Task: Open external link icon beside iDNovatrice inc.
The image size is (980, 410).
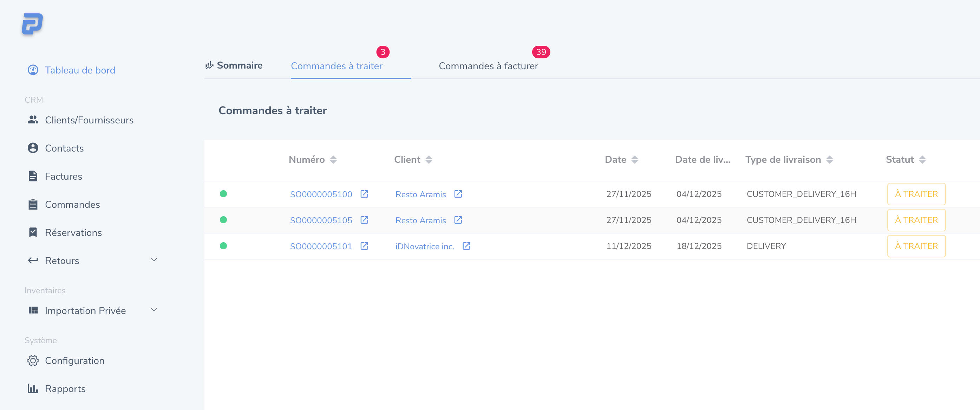Action: (x=466, y=246)
